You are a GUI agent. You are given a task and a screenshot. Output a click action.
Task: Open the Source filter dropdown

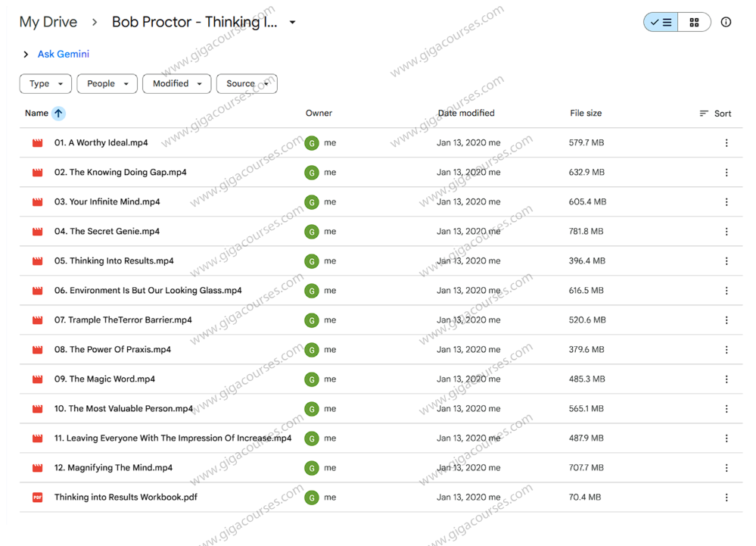246,84
